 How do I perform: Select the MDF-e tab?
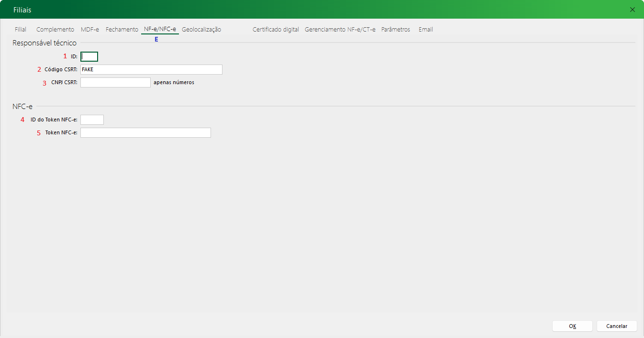pyautogui.click(x=90, y=30)
